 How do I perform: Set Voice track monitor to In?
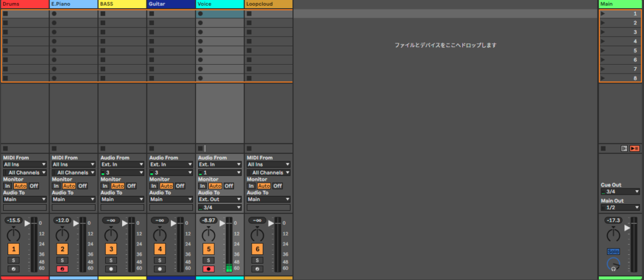click(201, 186)
